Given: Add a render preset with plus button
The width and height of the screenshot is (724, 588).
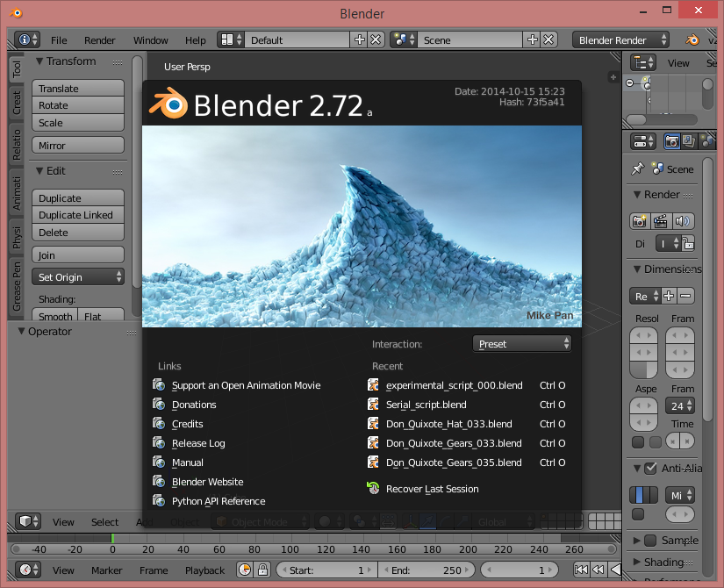Looking at the screenshot, I should (669, 296).
